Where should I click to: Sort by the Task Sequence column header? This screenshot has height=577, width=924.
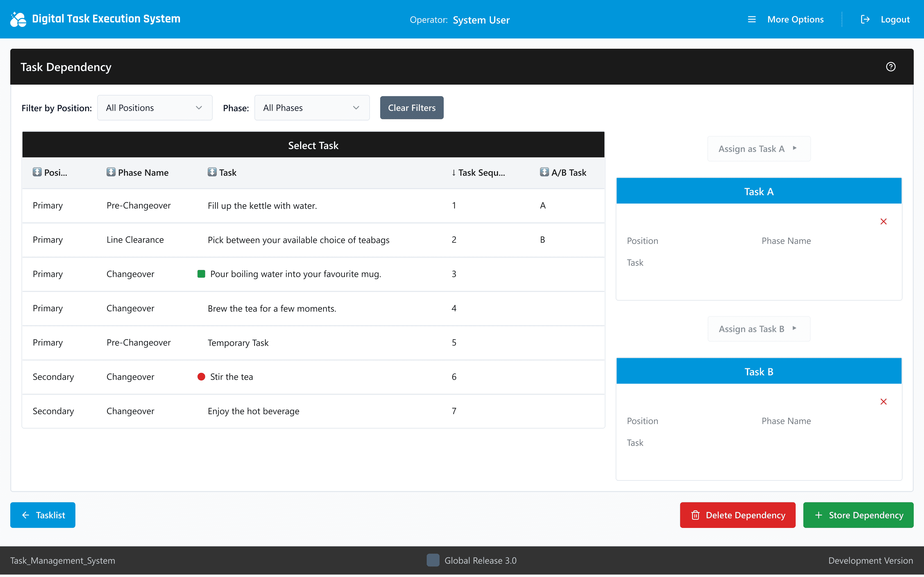478,172
